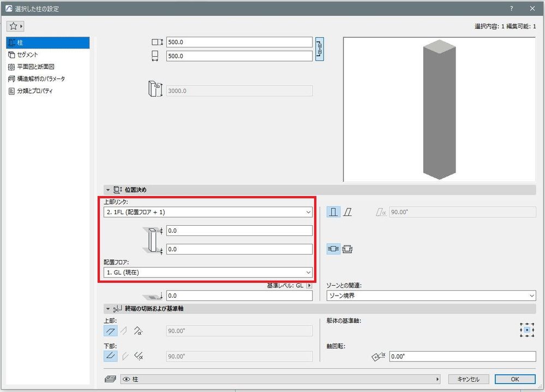Screen dimensions: 545x392
Task: Toggle the chain link dimension lock
Action: 320,49
